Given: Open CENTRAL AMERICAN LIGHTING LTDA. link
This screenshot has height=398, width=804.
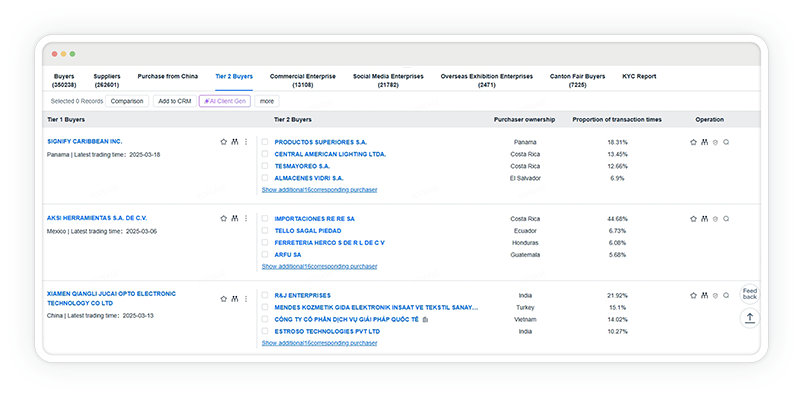Looking at the screenshot, I should tap(330, 154).
